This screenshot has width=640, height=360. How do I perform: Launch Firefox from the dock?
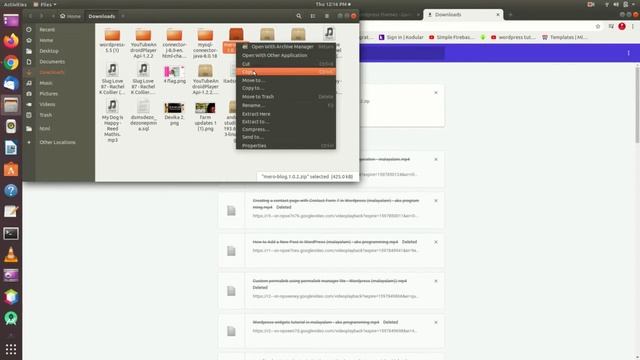click(x=11, y=41)
